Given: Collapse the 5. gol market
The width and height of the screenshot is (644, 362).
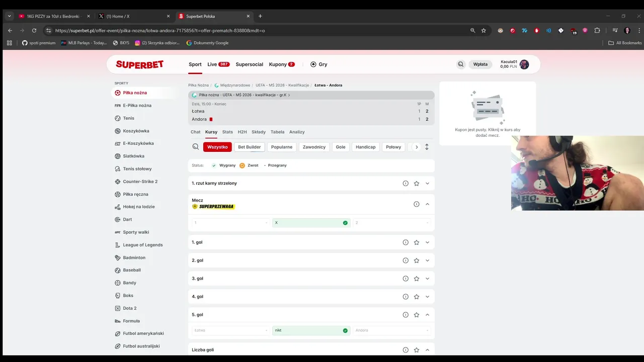Looking at the screenshot, I should (x=428, y=315).
